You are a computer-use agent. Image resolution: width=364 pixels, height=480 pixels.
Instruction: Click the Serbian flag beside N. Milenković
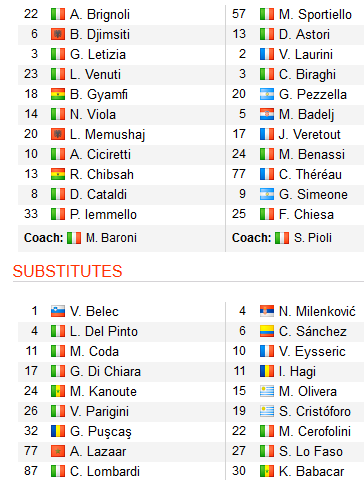267,311
